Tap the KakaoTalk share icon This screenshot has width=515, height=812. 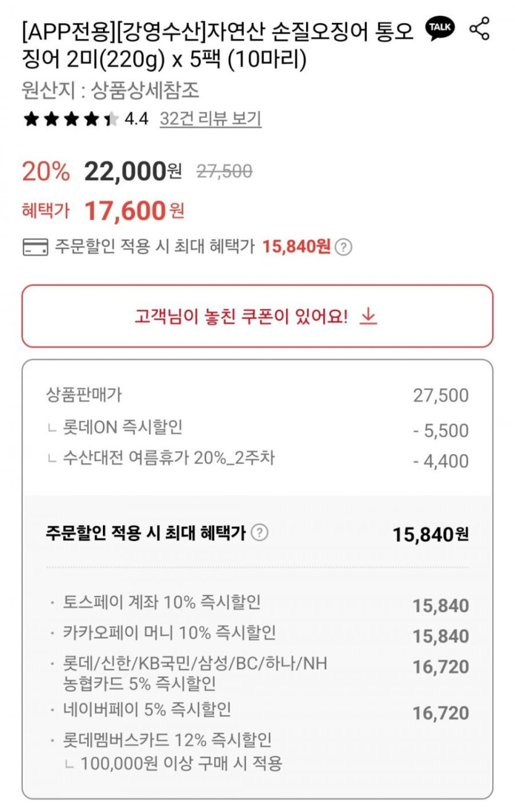(440, 29)
